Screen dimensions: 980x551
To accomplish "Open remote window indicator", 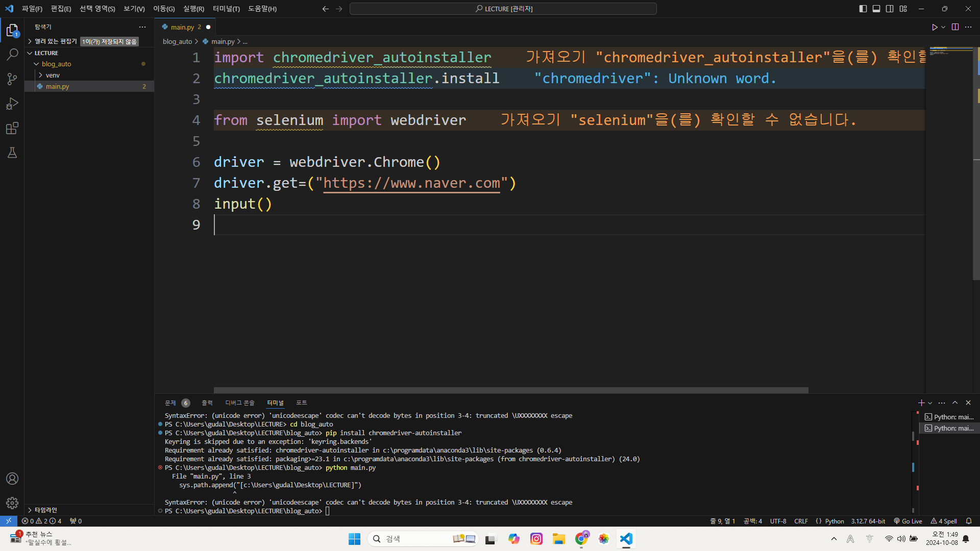I will 9,521.
